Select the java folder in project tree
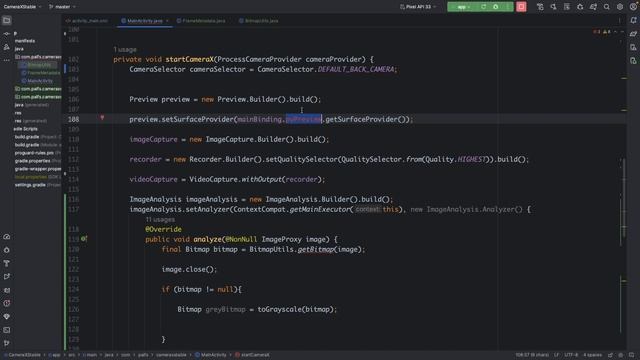Screen dimensions: 640x360 pos(19,49)
